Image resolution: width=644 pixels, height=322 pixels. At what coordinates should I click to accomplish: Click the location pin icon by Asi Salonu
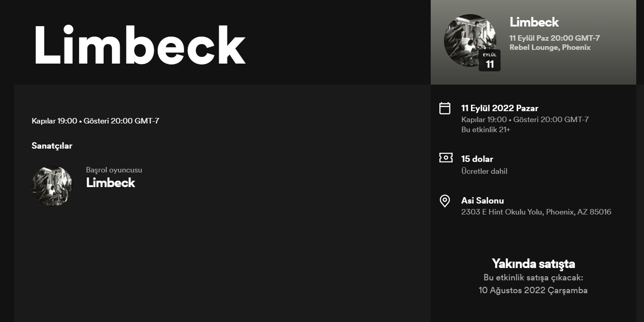(445, 201)
